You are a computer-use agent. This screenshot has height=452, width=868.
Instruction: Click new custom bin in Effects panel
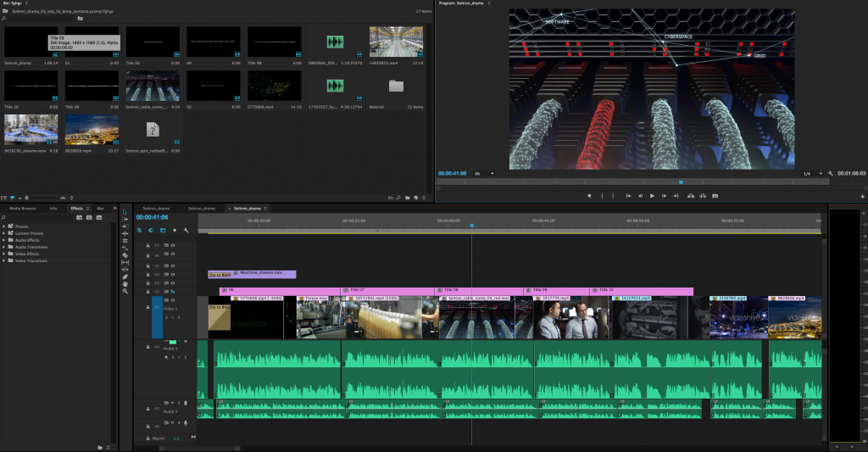100,447
